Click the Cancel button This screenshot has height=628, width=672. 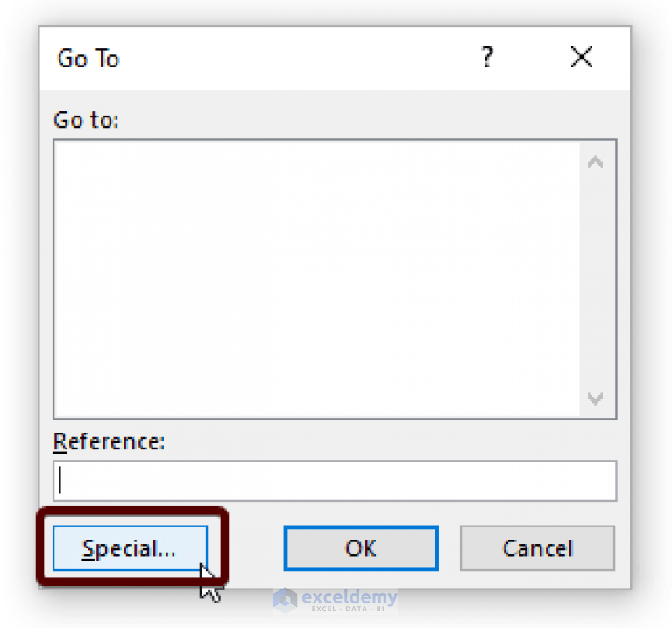[537, 548]
